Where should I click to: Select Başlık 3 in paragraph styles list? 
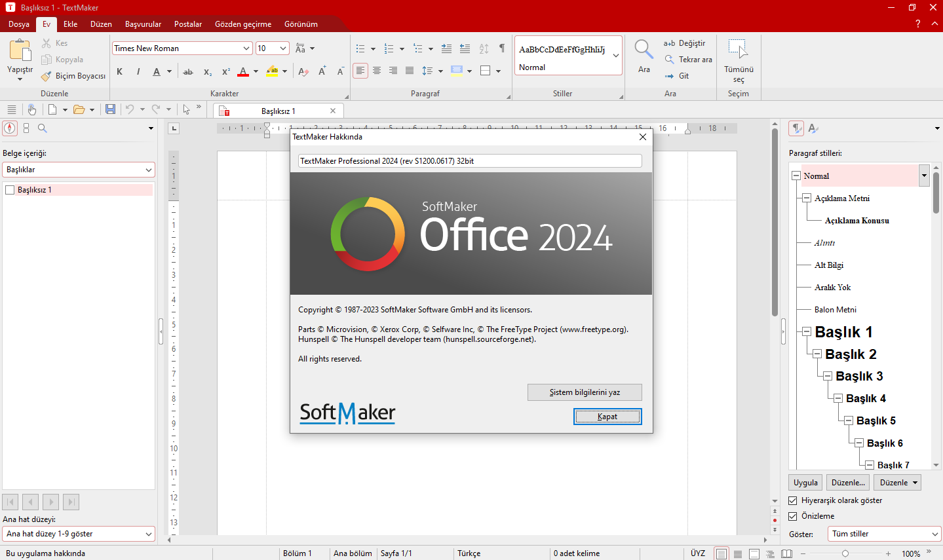click(x=859, y=377)
